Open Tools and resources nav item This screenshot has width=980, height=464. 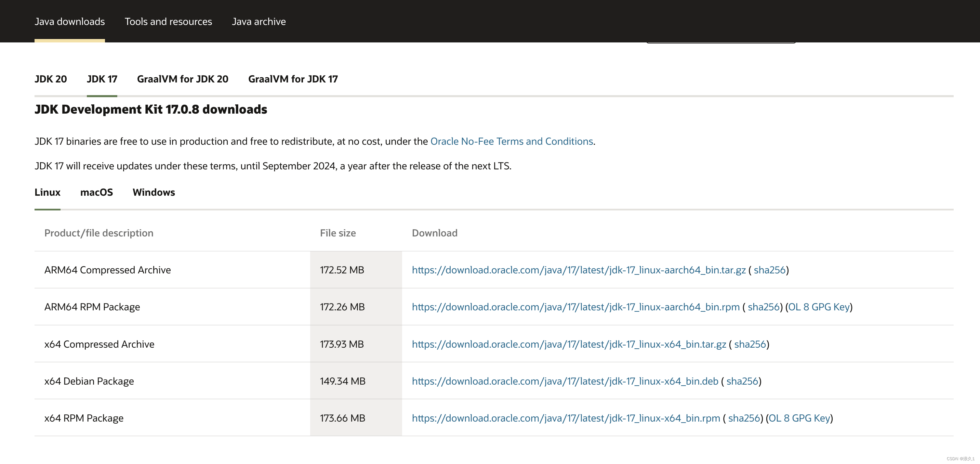168,22
